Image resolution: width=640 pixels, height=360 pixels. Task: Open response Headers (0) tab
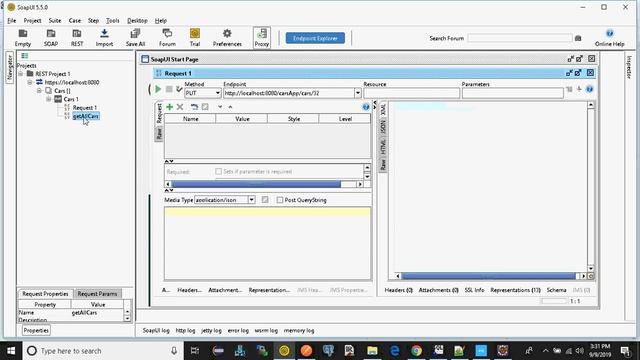point(398,290)
